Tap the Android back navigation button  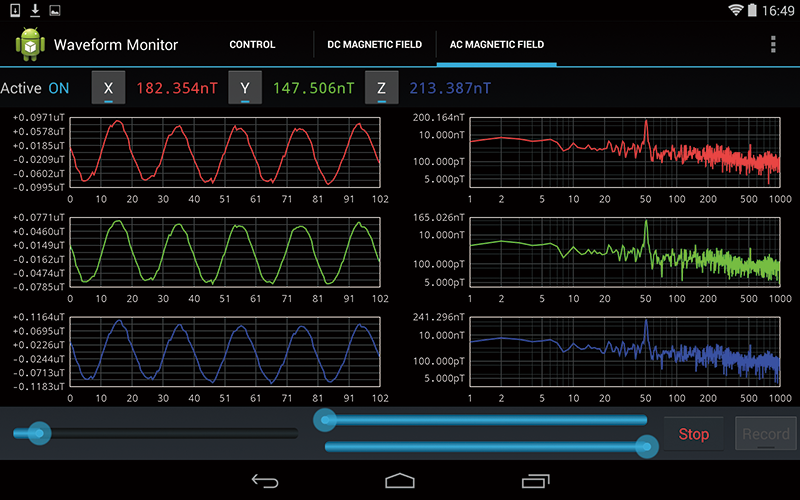pyautogui.click(x=265, y=481)
